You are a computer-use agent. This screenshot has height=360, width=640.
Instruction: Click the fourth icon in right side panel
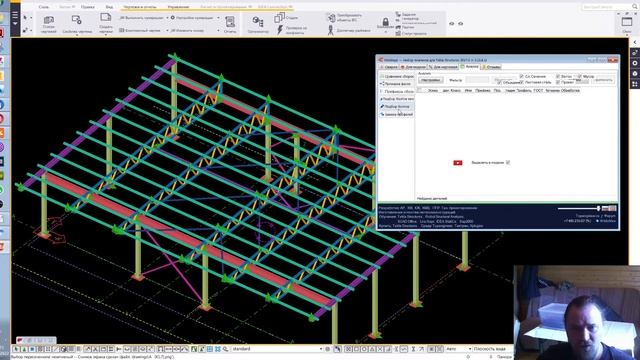click(635, 84)
